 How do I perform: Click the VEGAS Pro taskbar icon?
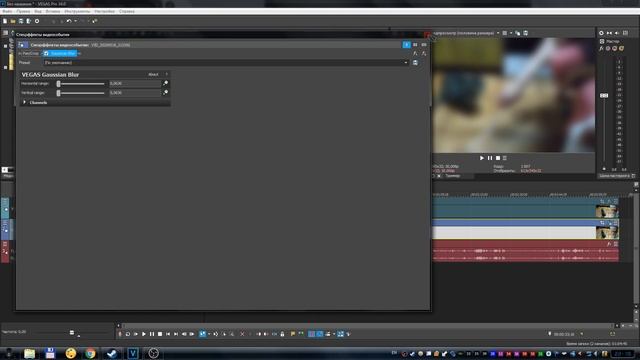133,353
